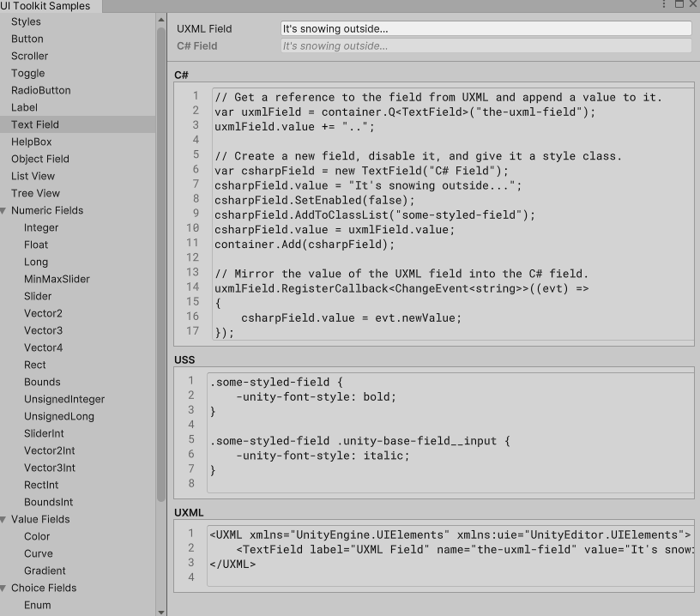Click the -unity-font-style: bold line

[316, 397]
